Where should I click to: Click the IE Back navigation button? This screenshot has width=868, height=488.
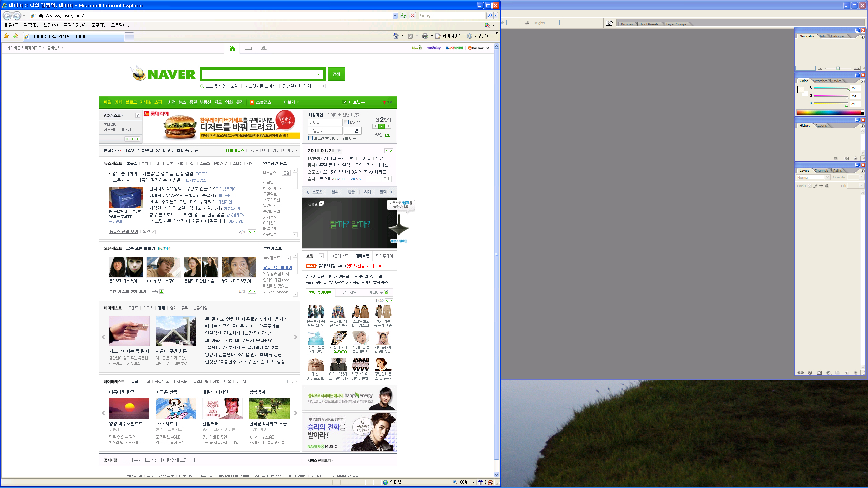(x=7, y=16)
